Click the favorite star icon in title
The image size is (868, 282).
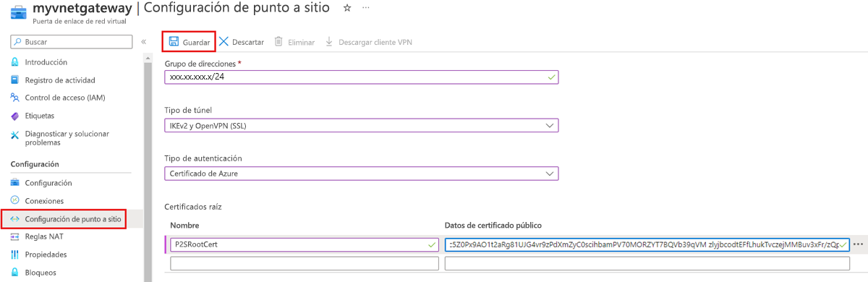pos(346,8)
